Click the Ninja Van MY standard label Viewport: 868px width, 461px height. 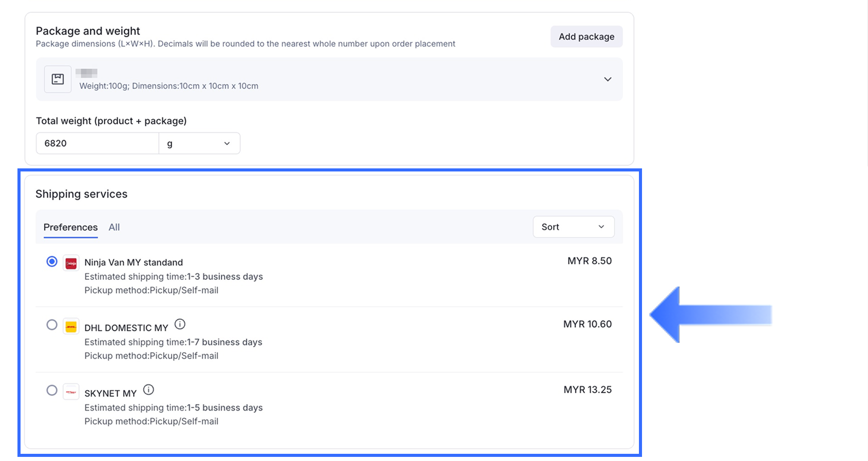pyautogui.click(x=134, y=262)
